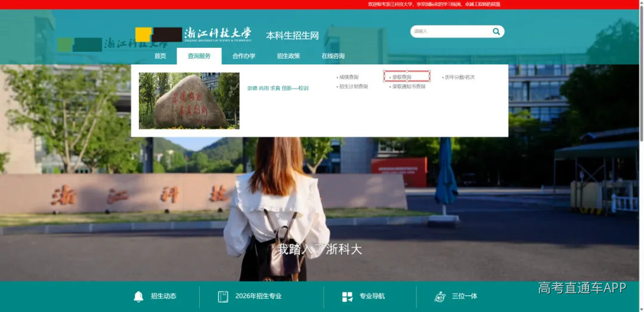The image size is (644, 312).
Task: Focus the search input field
Action: [x=451, y=31]
